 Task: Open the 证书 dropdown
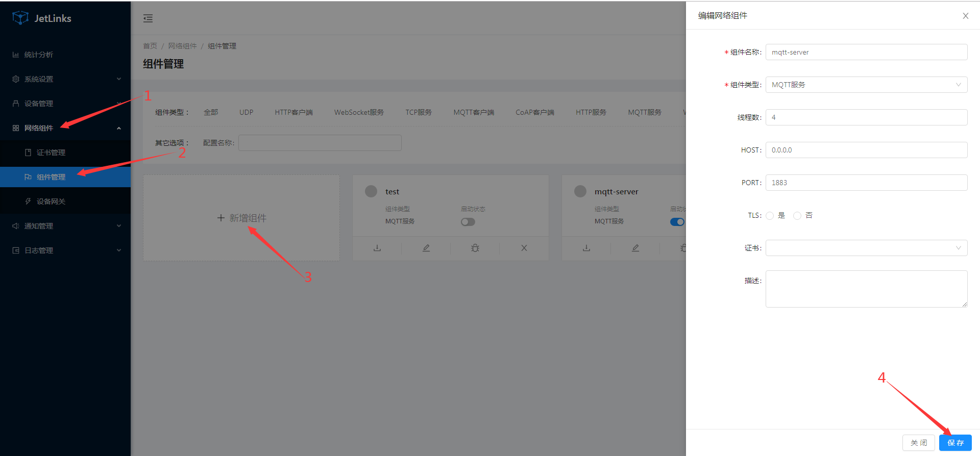pos(866,248)
